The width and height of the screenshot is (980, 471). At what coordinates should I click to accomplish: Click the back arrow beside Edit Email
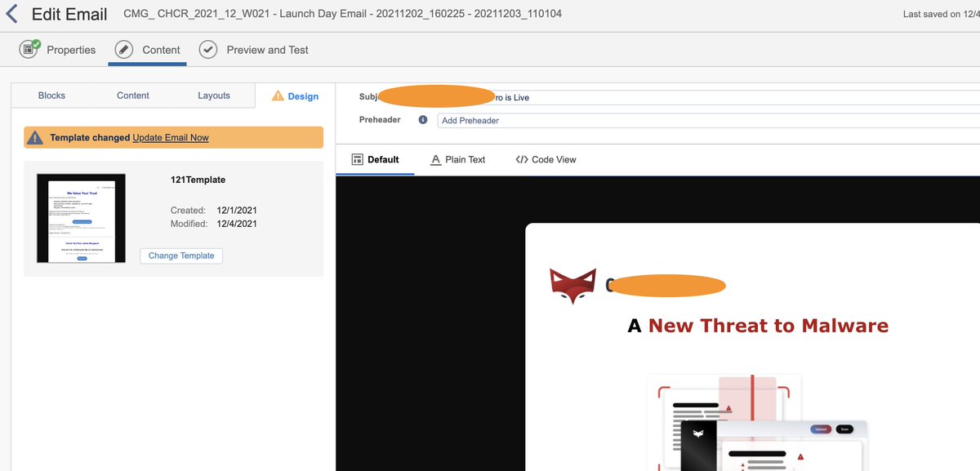pos(11,14)
